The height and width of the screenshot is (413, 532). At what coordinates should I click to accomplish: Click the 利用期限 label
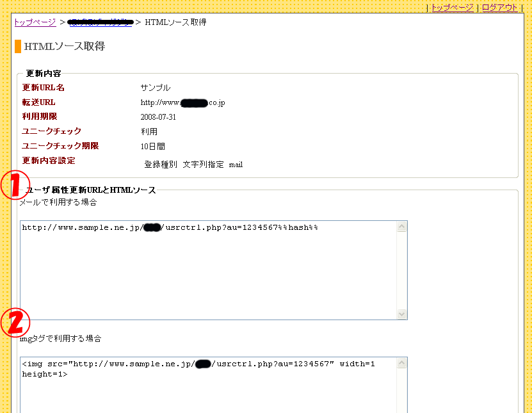click(x=39, y=117)
